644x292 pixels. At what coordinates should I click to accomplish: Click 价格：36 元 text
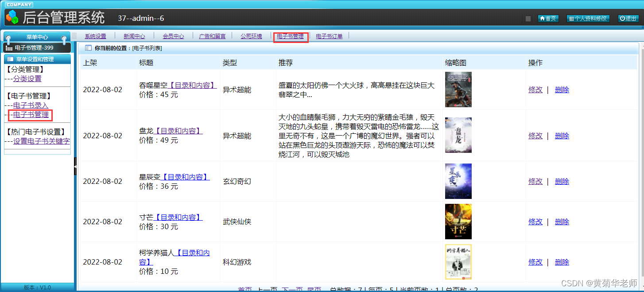(x=159, y=186)
